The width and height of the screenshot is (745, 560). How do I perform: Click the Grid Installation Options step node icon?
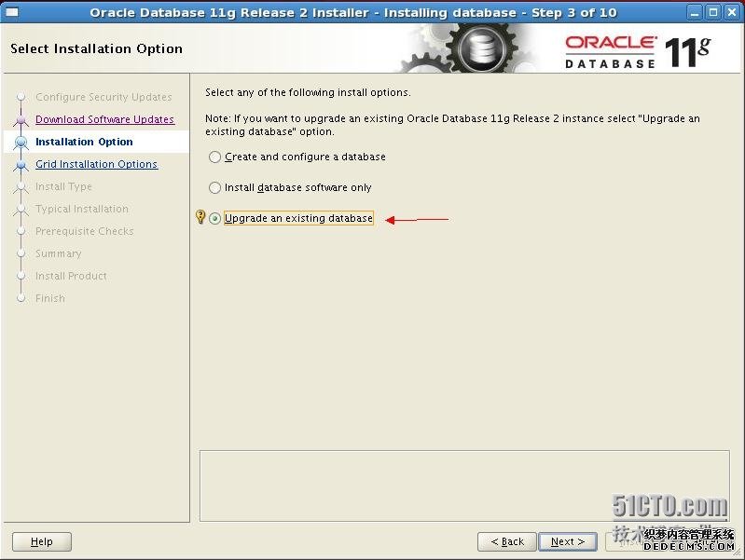[x=21, y=164]
